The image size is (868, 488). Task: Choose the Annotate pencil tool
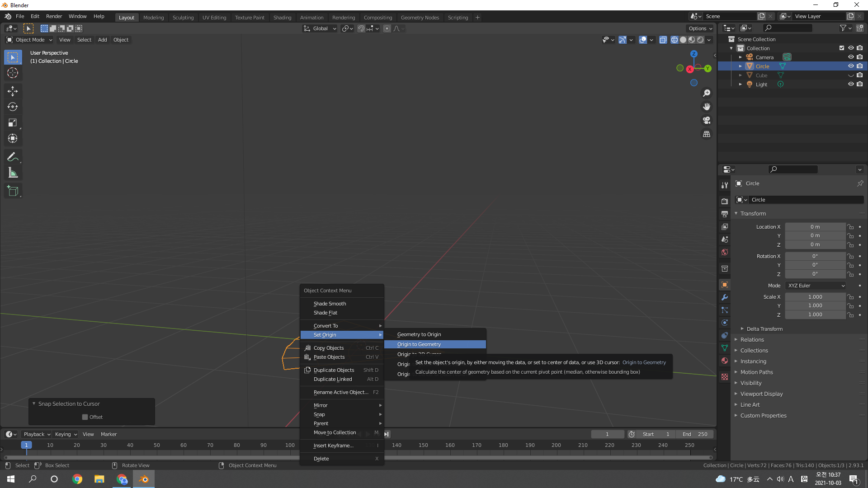click(13, 157)
